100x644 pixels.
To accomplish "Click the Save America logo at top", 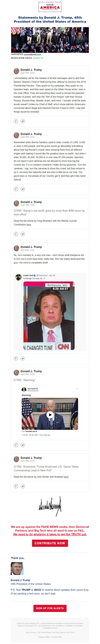I will tap(50, 7).
